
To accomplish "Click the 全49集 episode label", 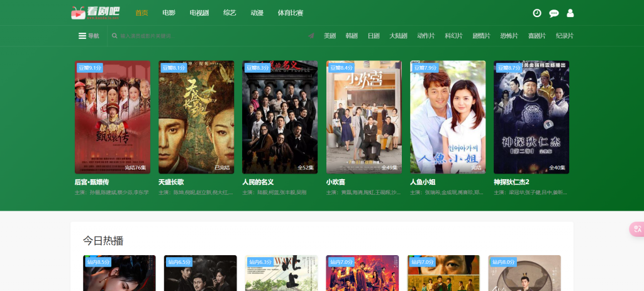I will (390, 168).
